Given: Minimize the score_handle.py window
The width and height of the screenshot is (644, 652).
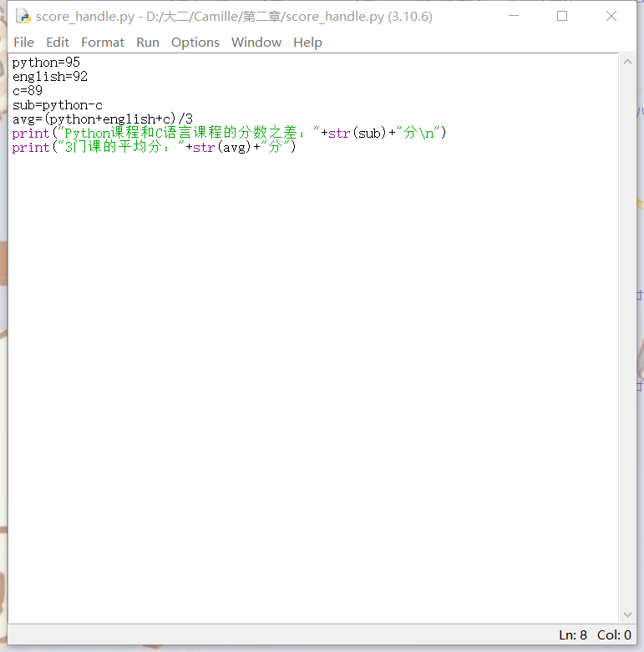Looking at the screenshot, I should 514,16.
